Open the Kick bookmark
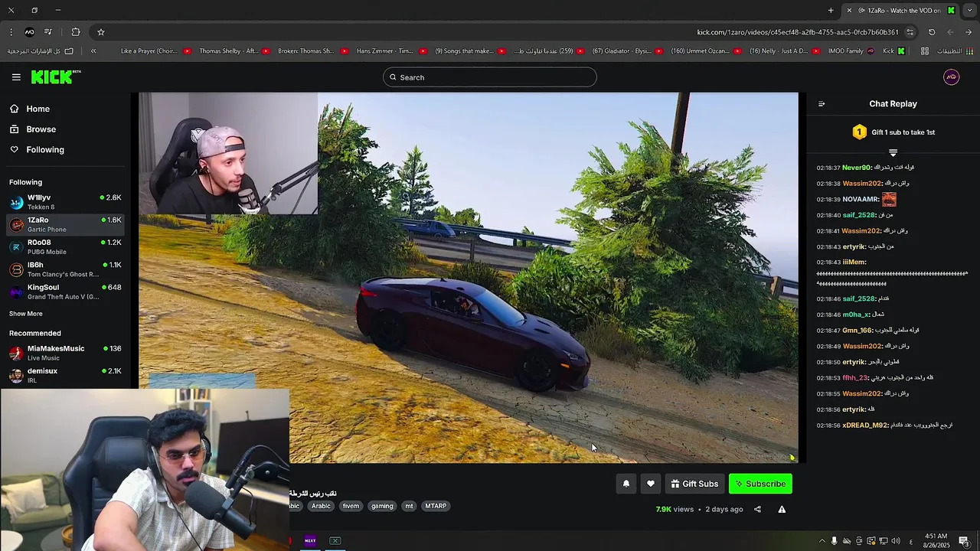 click(x=894, y=51)
